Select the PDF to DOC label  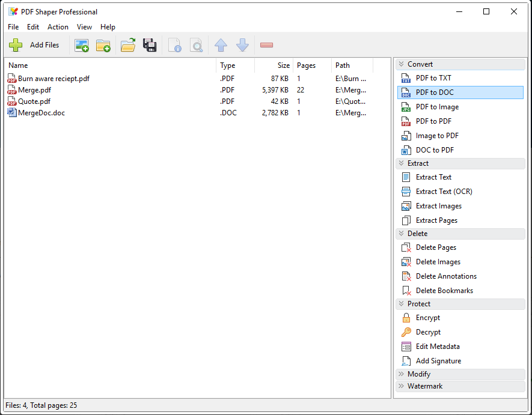pos(435,92)
